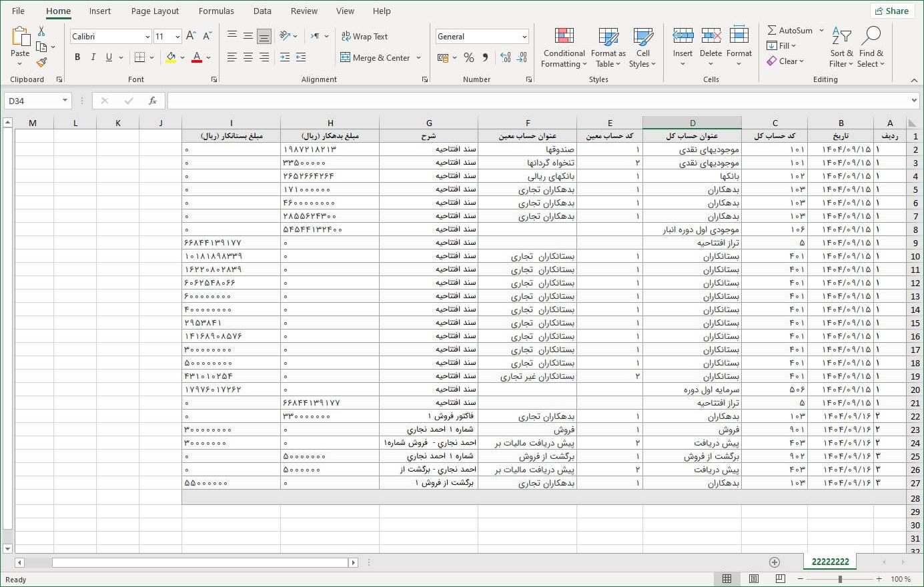This screenshot has height=587, width=924.
Task: Click the Share button
Action: (892, 11)
